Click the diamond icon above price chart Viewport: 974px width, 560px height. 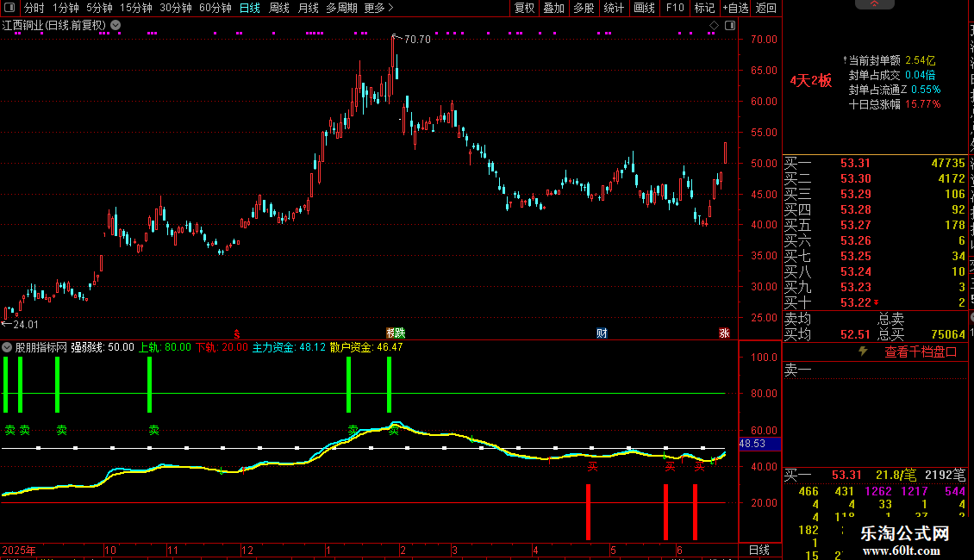(x=714, y=26)
